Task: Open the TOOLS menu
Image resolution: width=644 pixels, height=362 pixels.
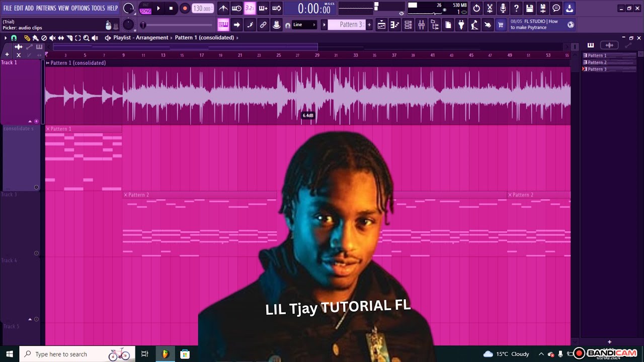Action: 98,8
